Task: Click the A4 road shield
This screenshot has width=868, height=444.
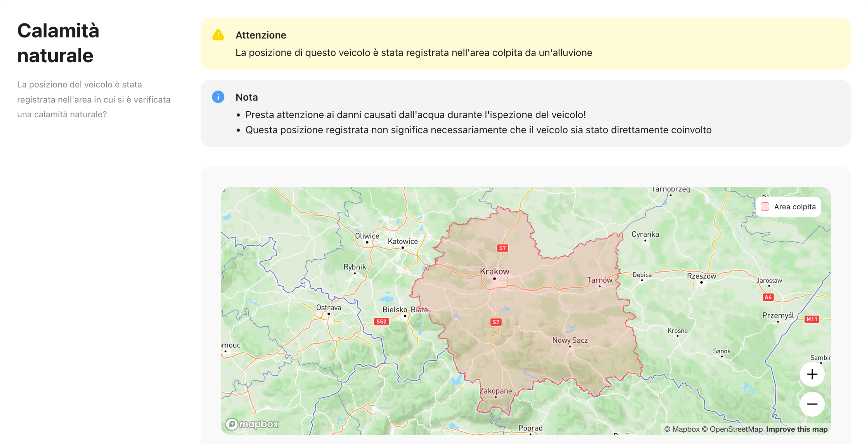Action: pos(768,297)
